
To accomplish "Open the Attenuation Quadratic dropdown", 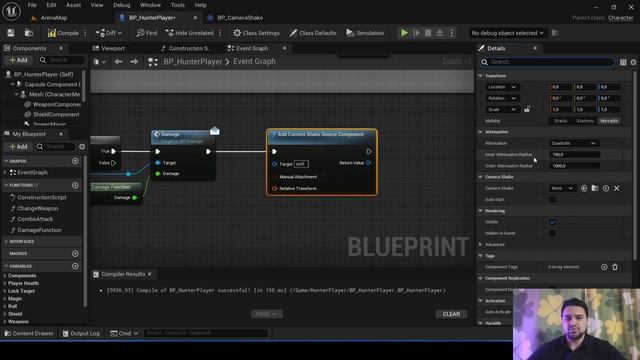I will [573, 143].
